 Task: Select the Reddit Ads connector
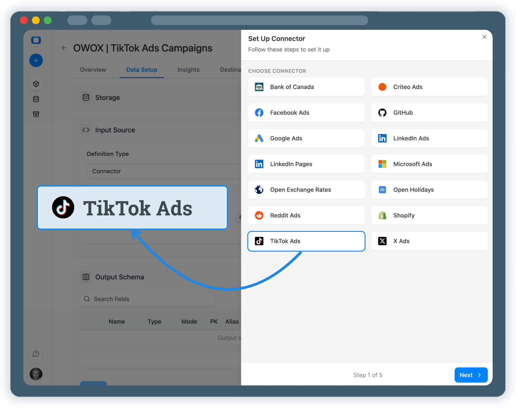306,215
